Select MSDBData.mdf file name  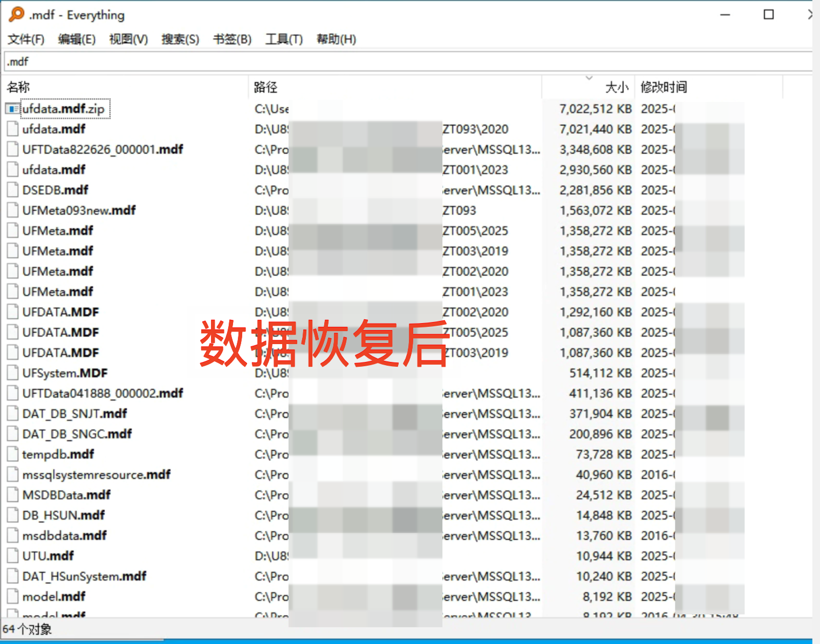pos(67,495)
